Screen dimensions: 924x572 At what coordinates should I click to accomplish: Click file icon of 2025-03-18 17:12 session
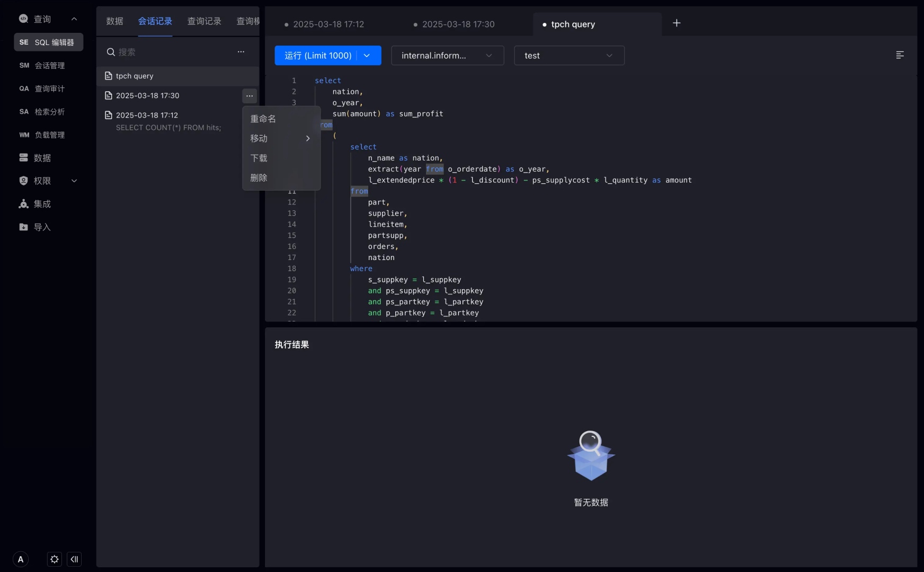point(109,115)
